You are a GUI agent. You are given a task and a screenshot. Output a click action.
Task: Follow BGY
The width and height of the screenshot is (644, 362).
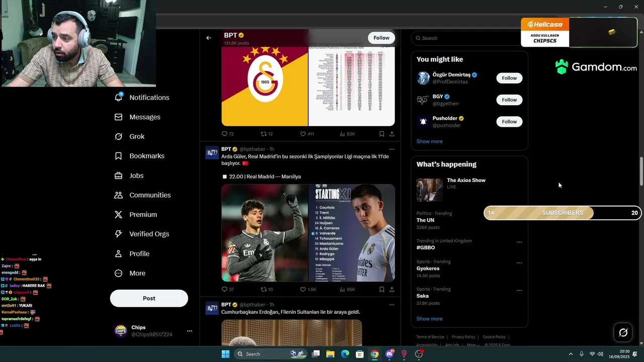point(509,100)
